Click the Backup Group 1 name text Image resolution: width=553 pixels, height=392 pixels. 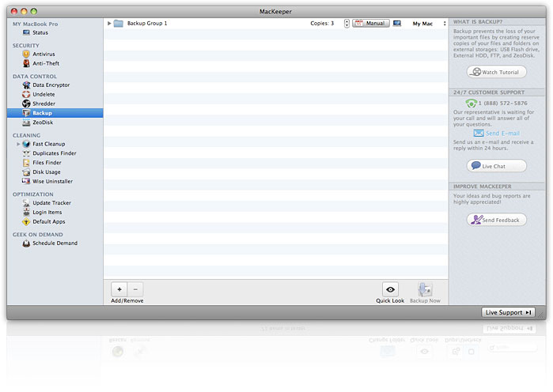[147, 23]
